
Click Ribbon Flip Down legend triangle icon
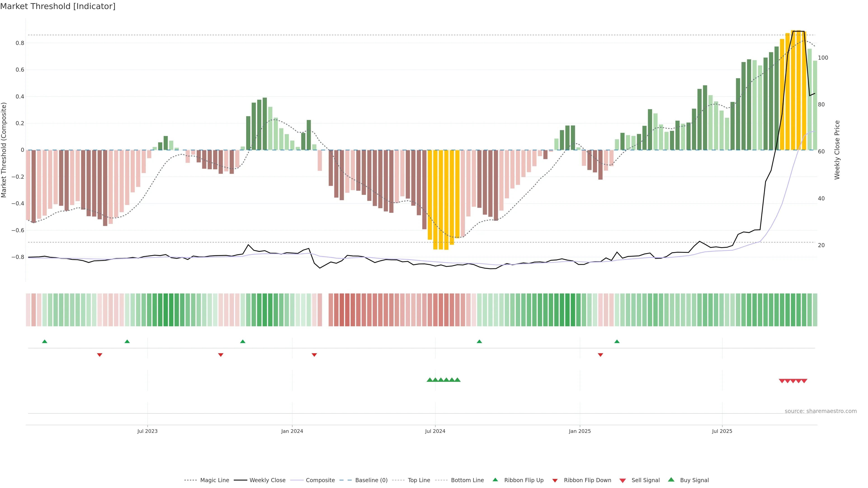(555, 480)
